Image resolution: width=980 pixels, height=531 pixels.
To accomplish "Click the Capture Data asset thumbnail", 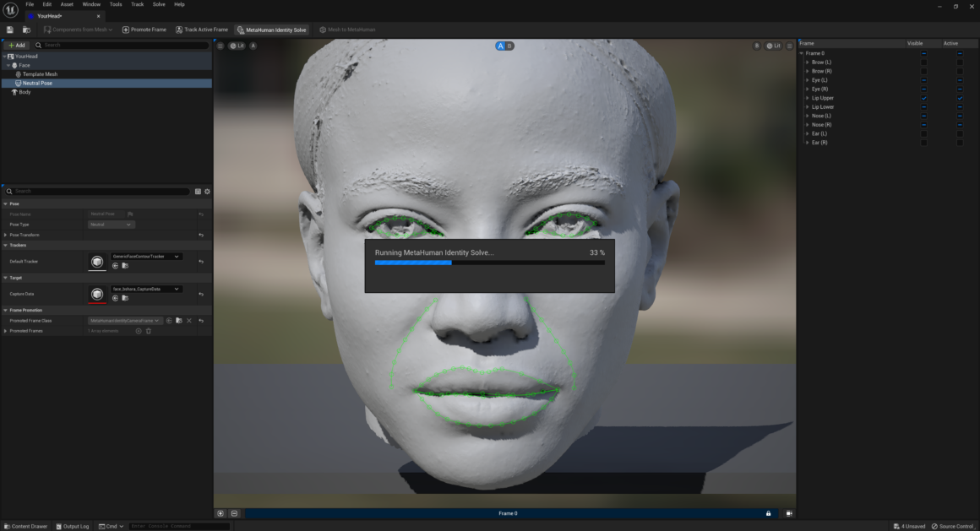I will click(97, 295).
